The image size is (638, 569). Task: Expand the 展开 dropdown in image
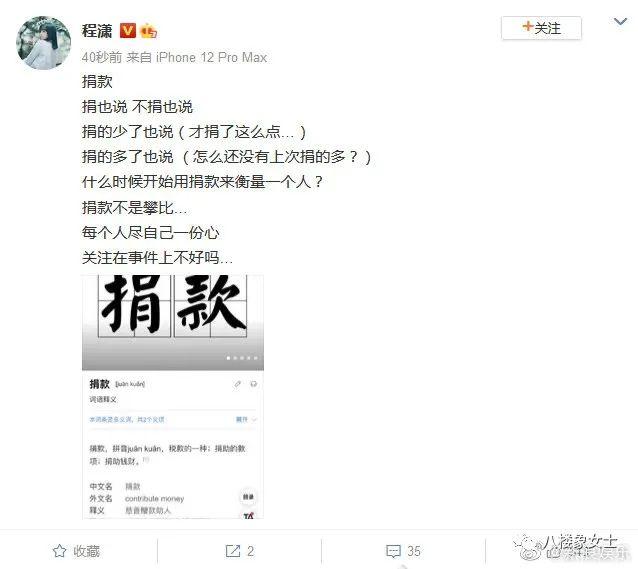[246, 419]
